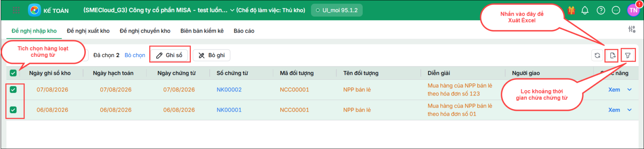Open the table settings sliders icon
644x149 pixels.
click(x=632, y=29)
